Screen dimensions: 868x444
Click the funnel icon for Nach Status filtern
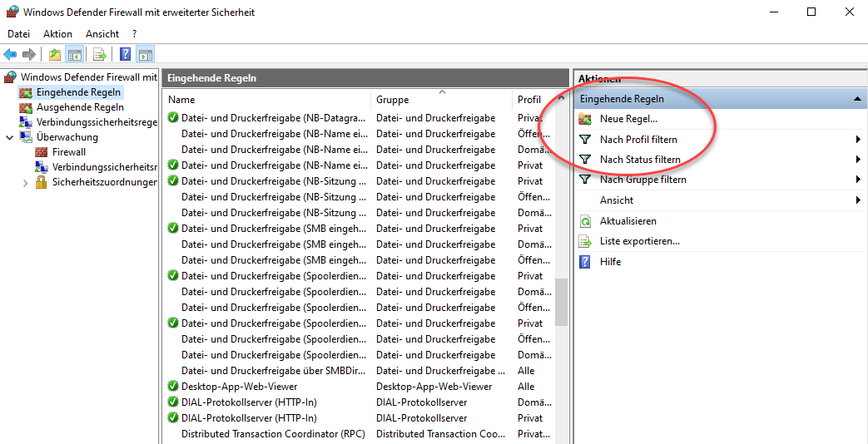[585, 160]
